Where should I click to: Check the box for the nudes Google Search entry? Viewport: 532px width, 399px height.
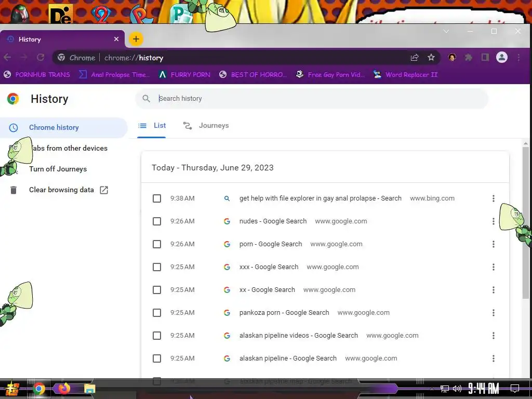click(x=157, y=221)
